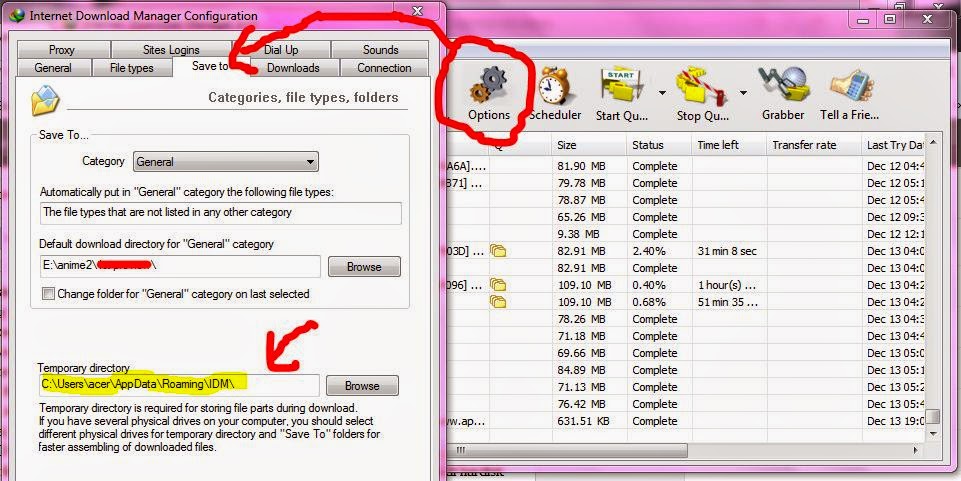Click the Temporary directory path field
Screen dimensions: 961x481
(178, 385)
